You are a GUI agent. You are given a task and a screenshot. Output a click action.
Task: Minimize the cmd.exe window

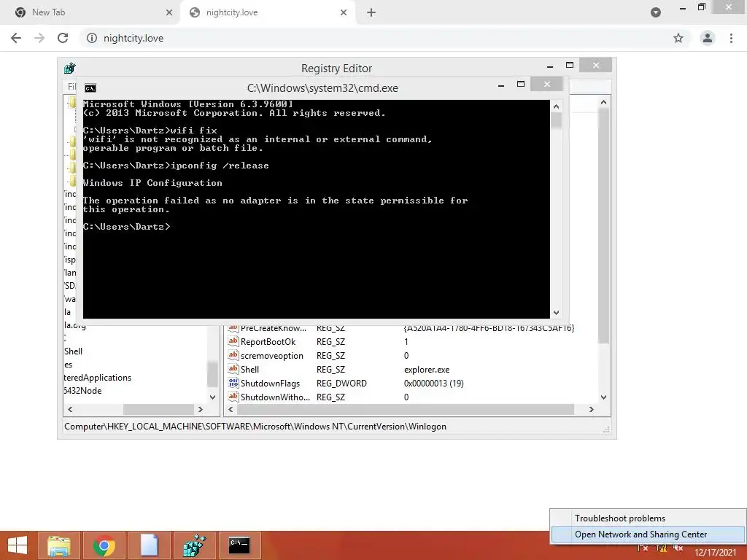[501, 85]
